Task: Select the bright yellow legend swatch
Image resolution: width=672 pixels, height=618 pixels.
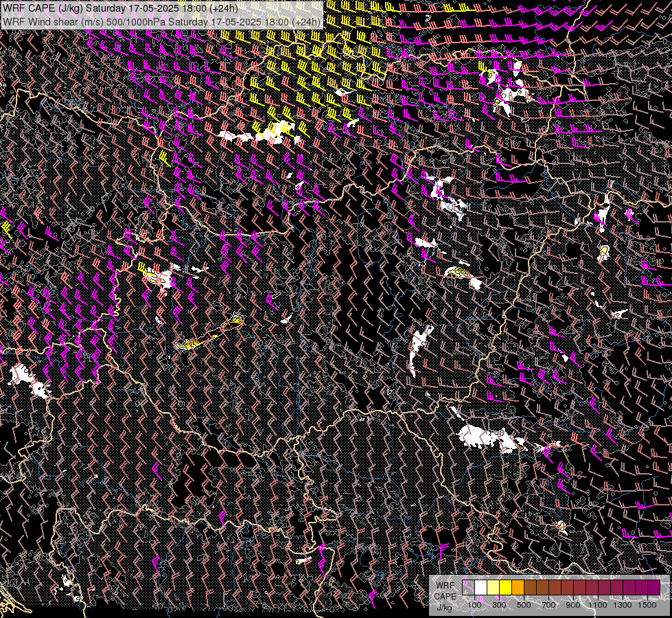Action: click(506, 587)
